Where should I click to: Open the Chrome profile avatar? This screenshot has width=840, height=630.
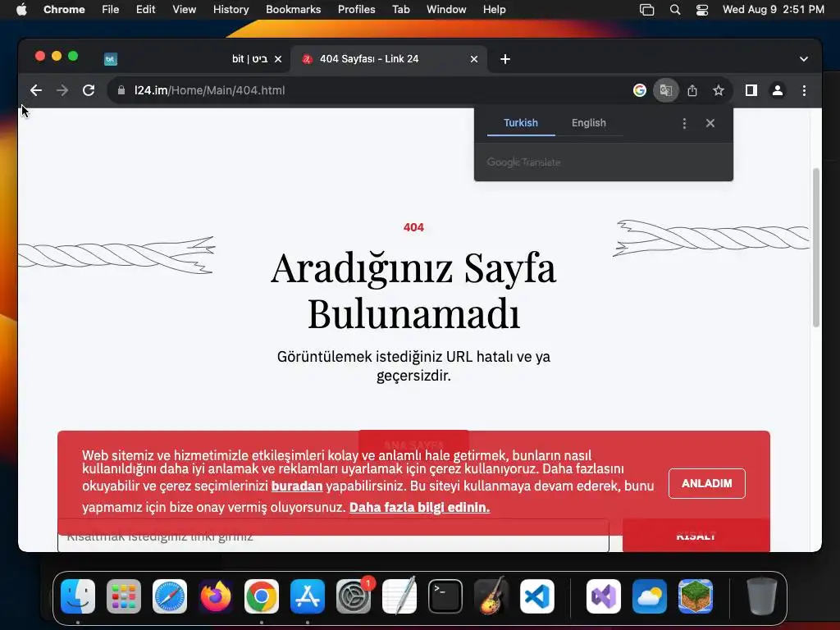[778, 90]
